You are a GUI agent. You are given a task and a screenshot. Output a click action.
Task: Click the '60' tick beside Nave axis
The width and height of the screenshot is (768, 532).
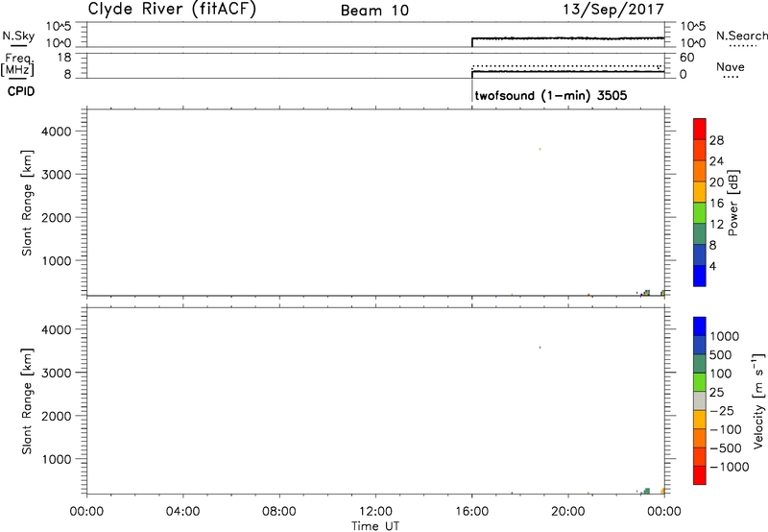tap(686, 58)
